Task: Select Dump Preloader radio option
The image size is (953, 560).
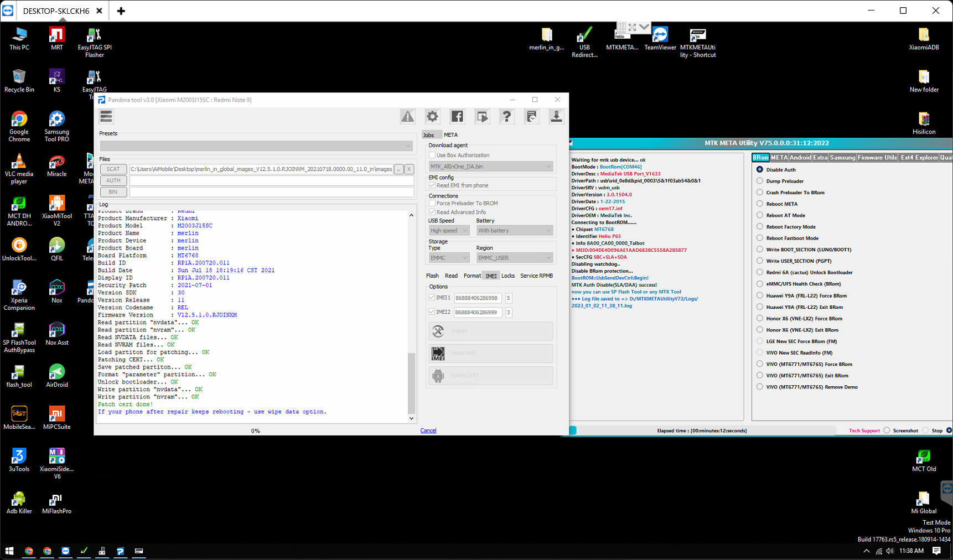Action: pos(760,181)
